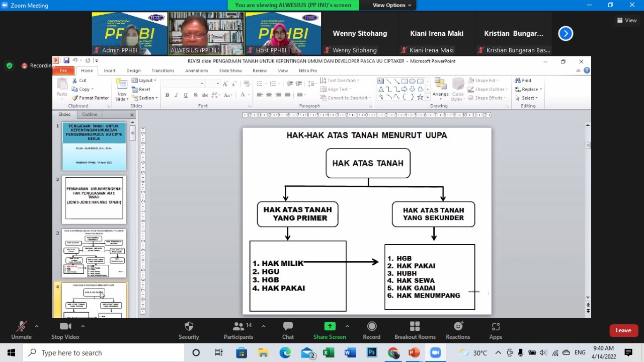Toggle Align Text Left
Image resolution: width=644 pixels, height=362 pixels.
click(260, 95)
